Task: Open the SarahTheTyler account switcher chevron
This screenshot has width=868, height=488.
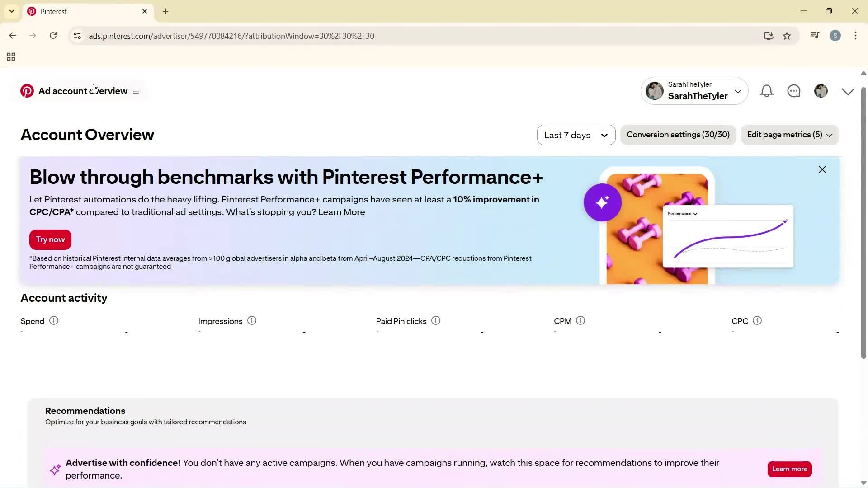Action: point(739,91)
